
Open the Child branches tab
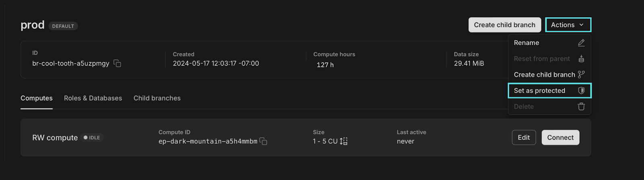(157, 98)
